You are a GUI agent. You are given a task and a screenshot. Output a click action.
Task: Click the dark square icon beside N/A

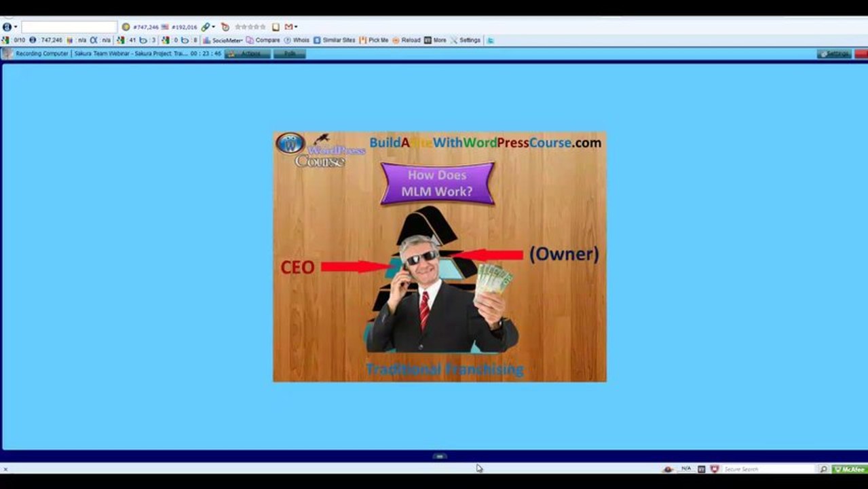701,469
